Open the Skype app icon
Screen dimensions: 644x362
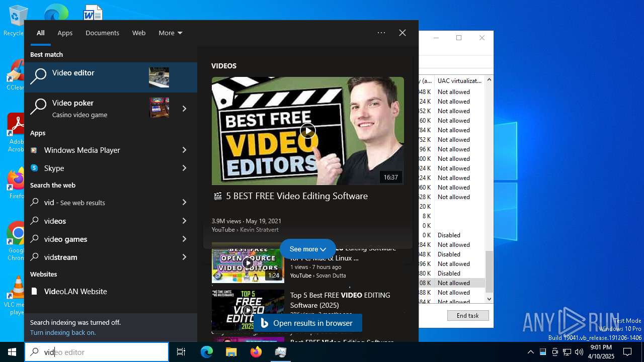(x=34, y=168)
